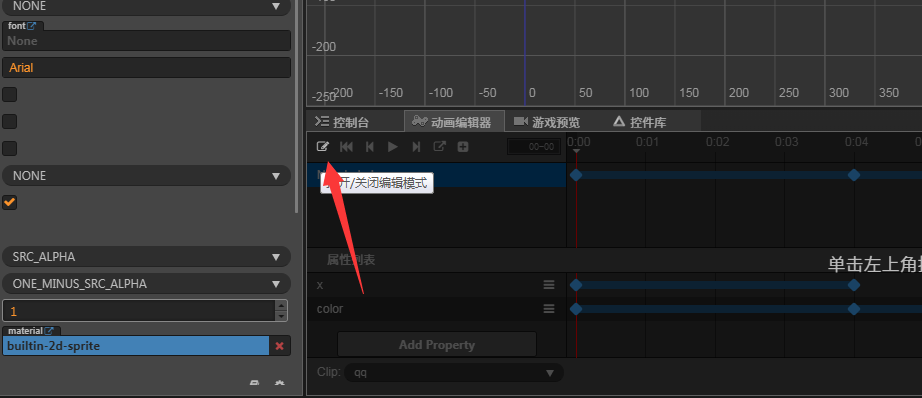922x398 pixels.
Task: Switch to the 游戏预览 tab
Action: [547, 122]
